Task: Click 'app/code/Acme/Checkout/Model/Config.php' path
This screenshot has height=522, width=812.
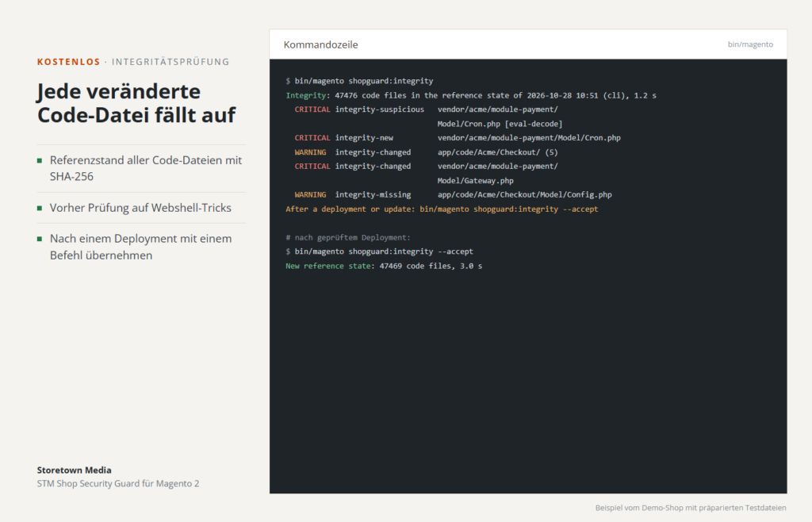Action: (x=524, y=194)
